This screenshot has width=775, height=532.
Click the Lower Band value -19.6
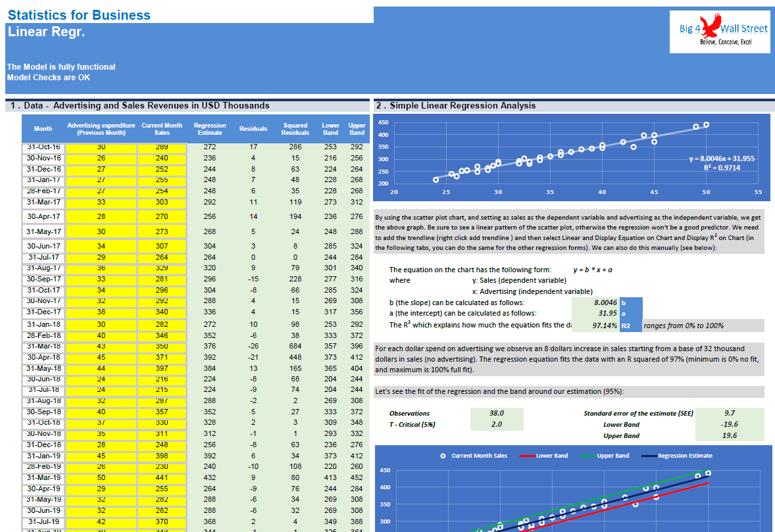click(x=730, y=424)
